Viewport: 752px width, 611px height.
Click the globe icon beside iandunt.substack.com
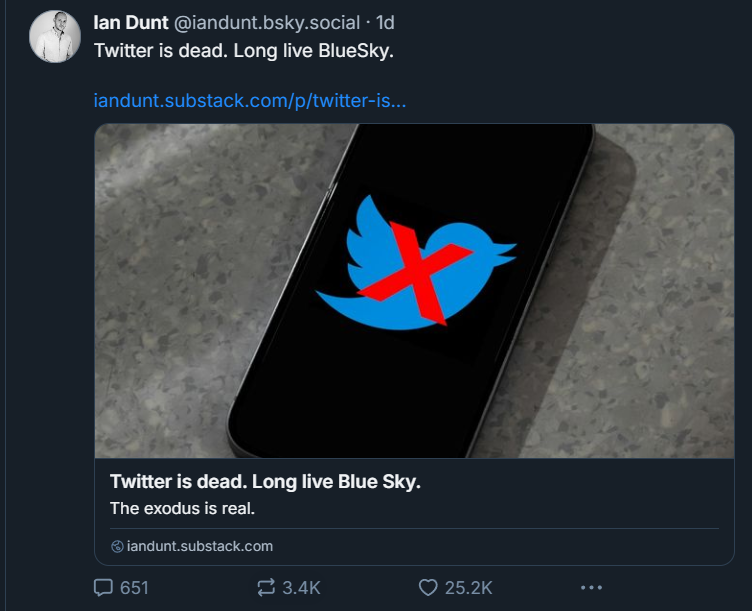coord(117,546)
